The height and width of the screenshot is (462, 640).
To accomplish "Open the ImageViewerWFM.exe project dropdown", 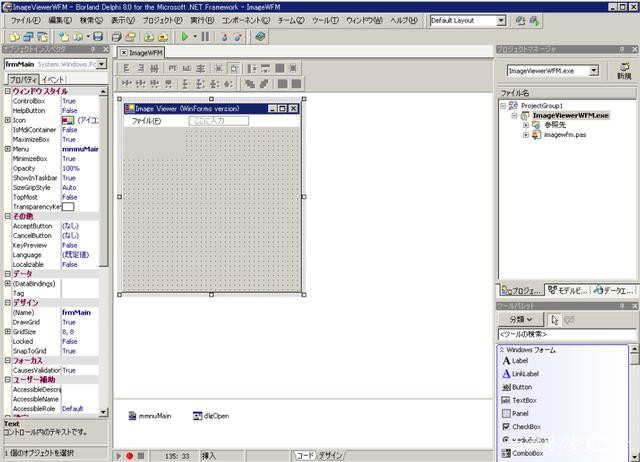I will point(594,71).
